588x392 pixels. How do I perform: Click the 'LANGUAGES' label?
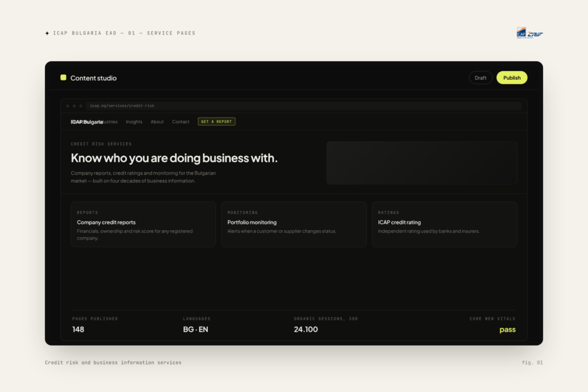coord(196,319)
